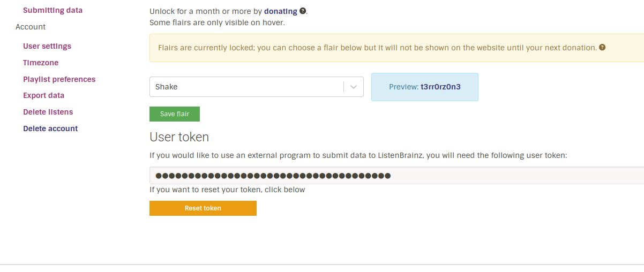Go to Submitting data in the sidebar

pos(53,10)
